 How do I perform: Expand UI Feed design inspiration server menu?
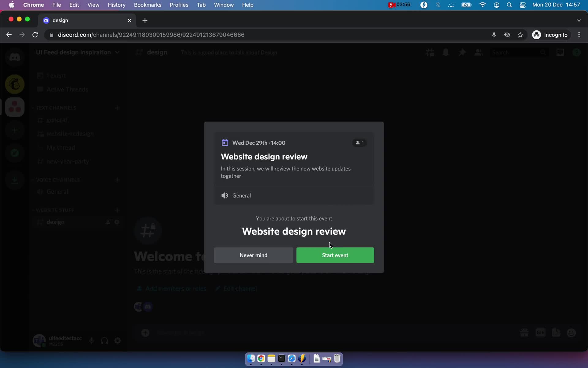78,52
